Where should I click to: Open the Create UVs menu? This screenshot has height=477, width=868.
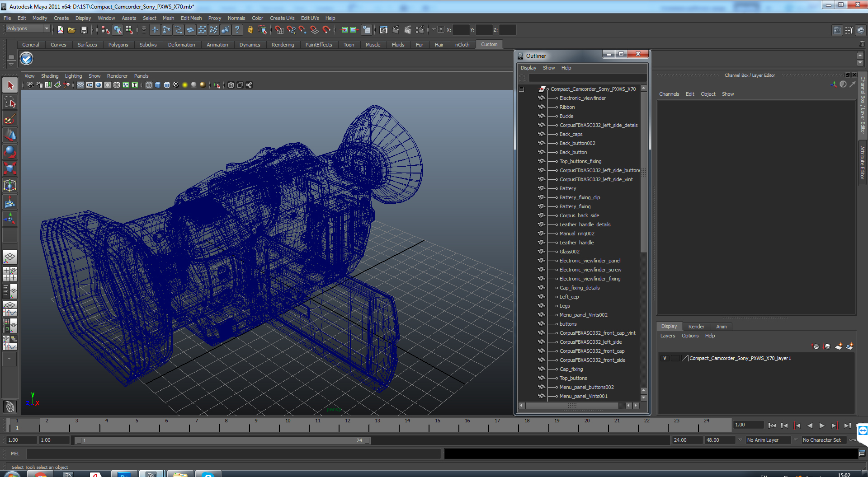pos(282,18)
